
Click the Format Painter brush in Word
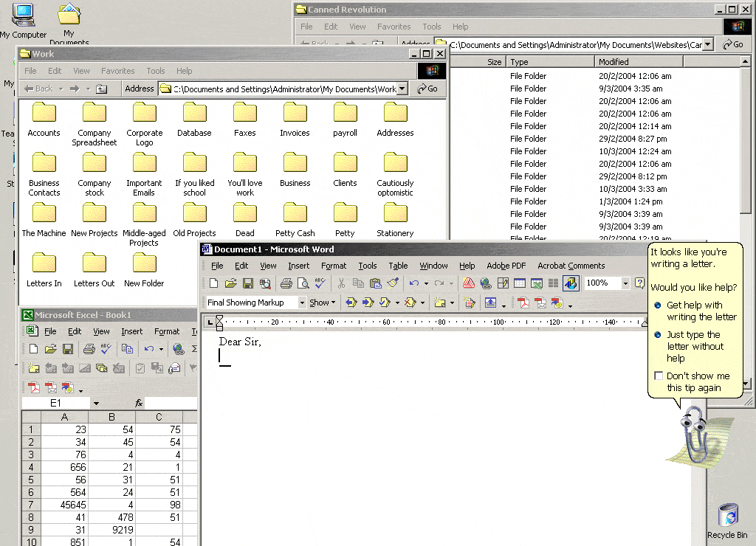393,283
